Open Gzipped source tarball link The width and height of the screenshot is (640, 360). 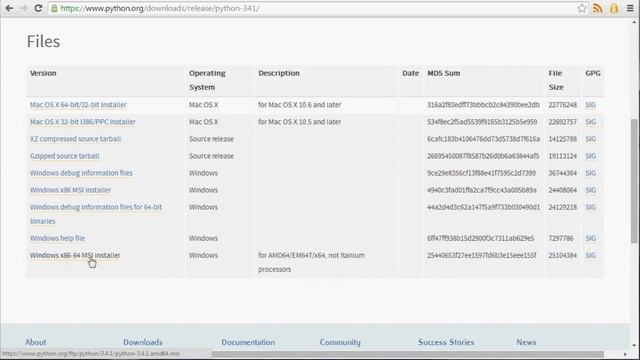[x=64, y=156]
